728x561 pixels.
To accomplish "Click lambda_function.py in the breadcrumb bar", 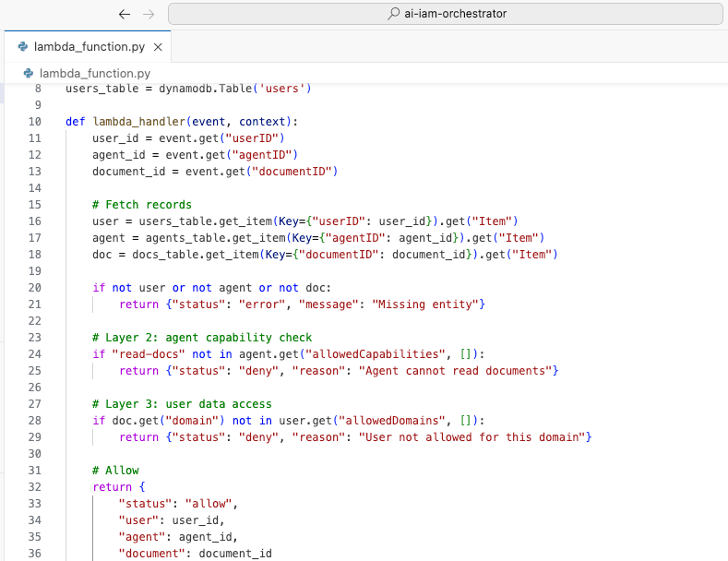I will pos(95,74).
